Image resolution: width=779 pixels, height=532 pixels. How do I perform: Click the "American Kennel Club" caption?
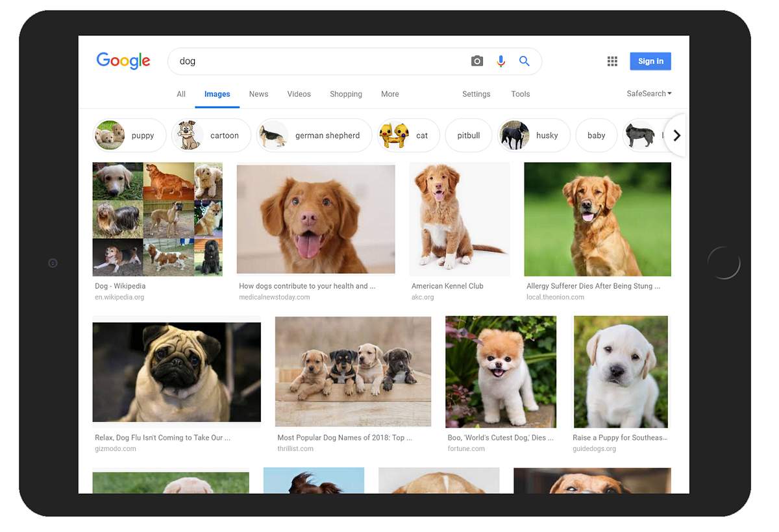(x=447, y=286)
